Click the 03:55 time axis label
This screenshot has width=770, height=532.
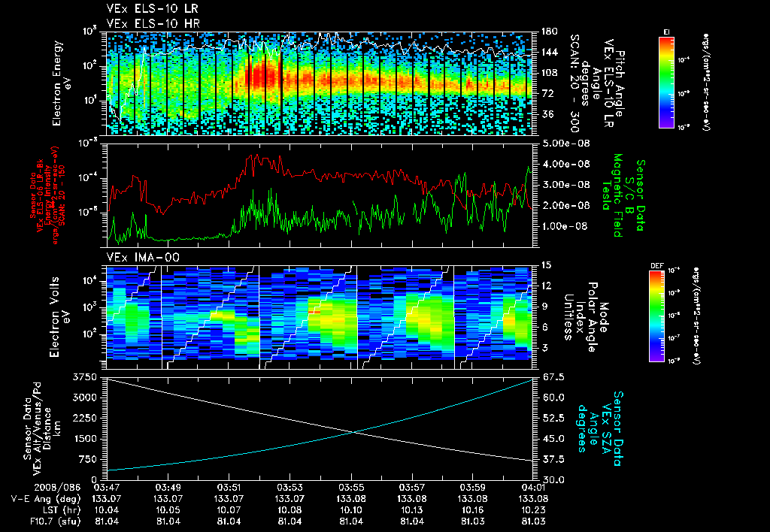[351, 488]
